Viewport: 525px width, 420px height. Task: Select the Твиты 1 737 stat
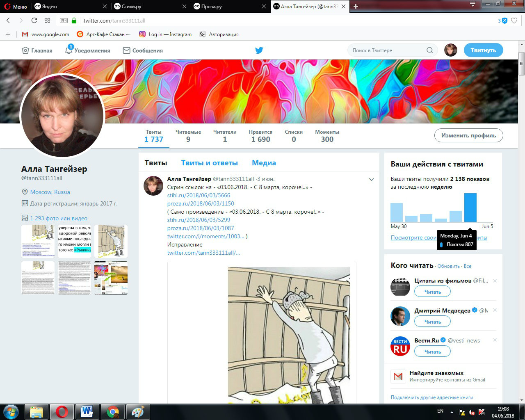(x=153, y=136)
